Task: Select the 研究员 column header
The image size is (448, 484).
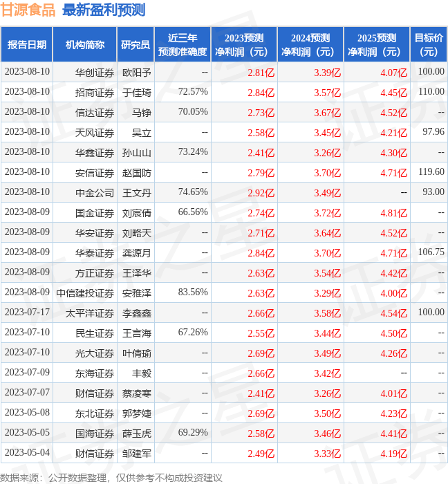Action: click(x=135, y=45)
